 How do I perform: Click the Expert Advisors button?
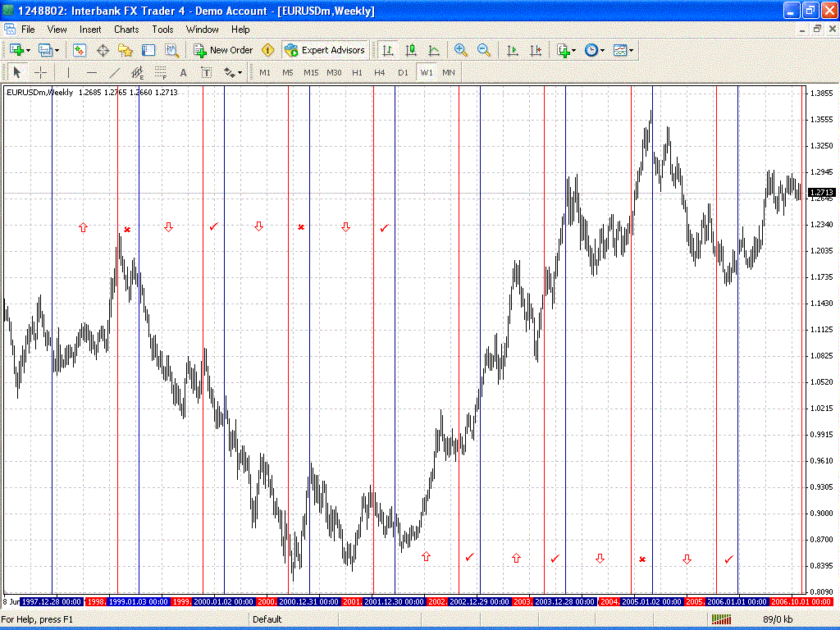click(325, 50)
